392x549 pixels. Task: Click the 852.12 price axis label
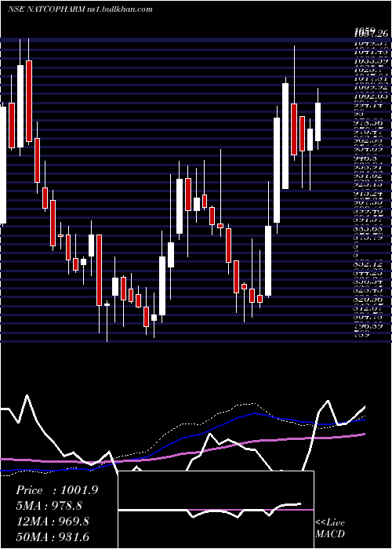point(368,264)
